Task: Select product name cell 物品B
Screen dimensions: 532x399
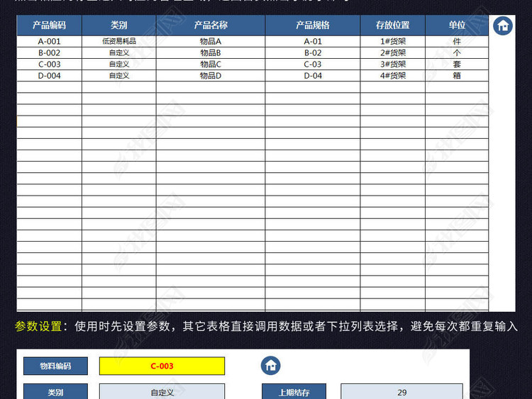Action: pos(211,52)
